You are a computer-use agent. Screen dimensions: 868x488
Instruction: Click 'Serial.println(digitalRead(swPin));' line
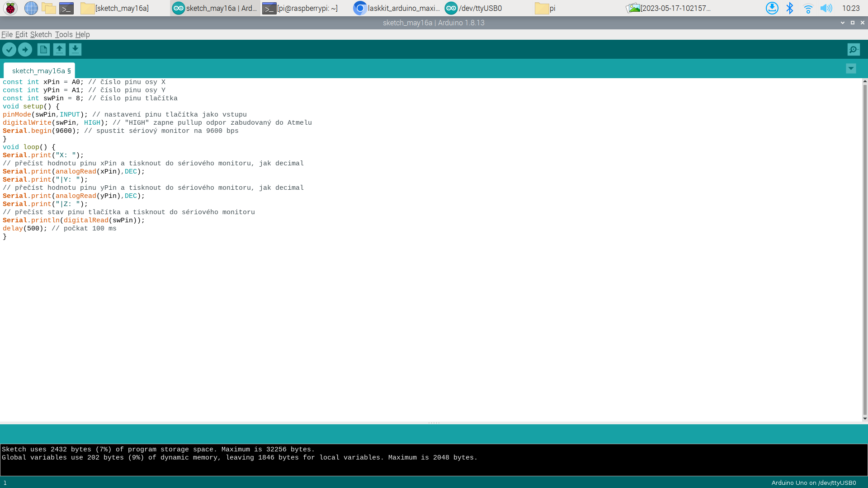pos(74,221)
